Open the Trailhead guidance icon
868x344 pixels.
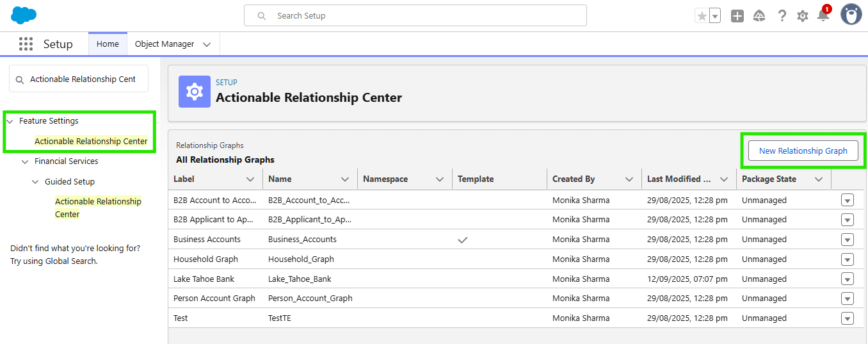(759, 16)
